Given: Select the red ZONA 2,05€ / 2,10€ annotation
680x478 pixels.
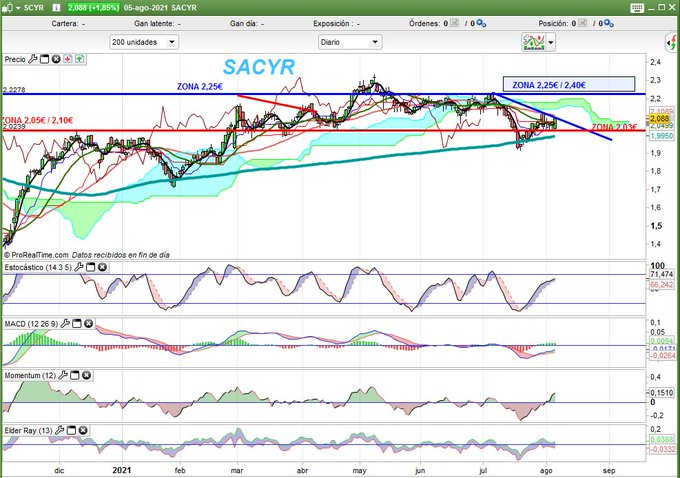Looking at the screenshot, I should [x=37, y=120].
